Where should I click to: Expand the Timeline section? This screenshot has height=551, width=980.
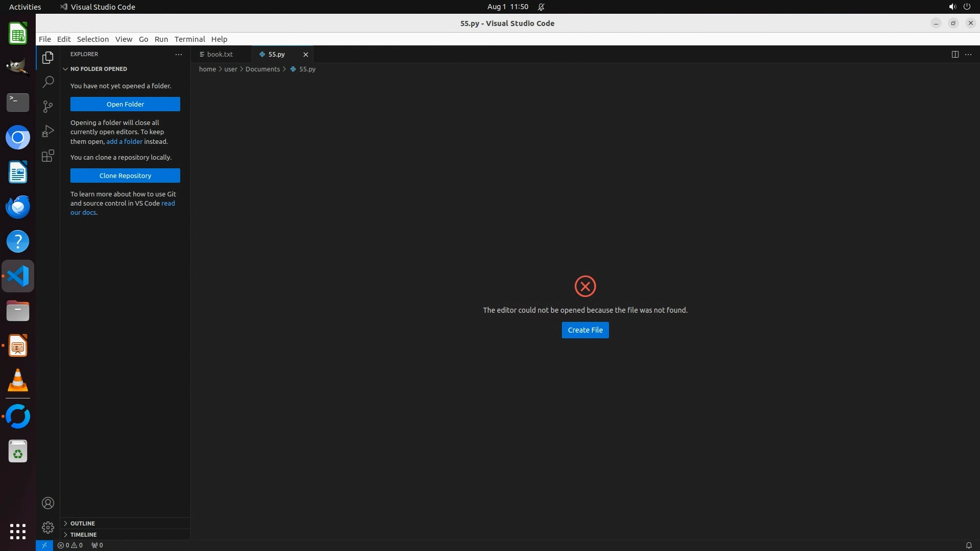pos(83,535)
